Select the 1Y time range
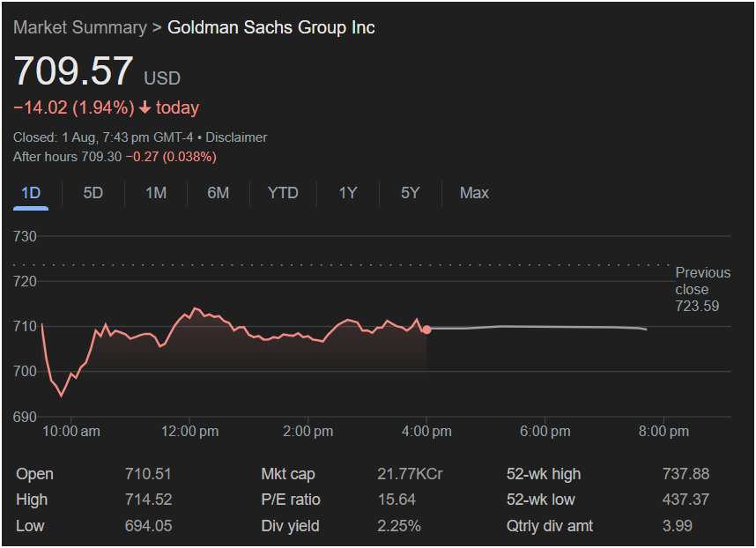This screenshot has height=548, width=756. (348, 193)
